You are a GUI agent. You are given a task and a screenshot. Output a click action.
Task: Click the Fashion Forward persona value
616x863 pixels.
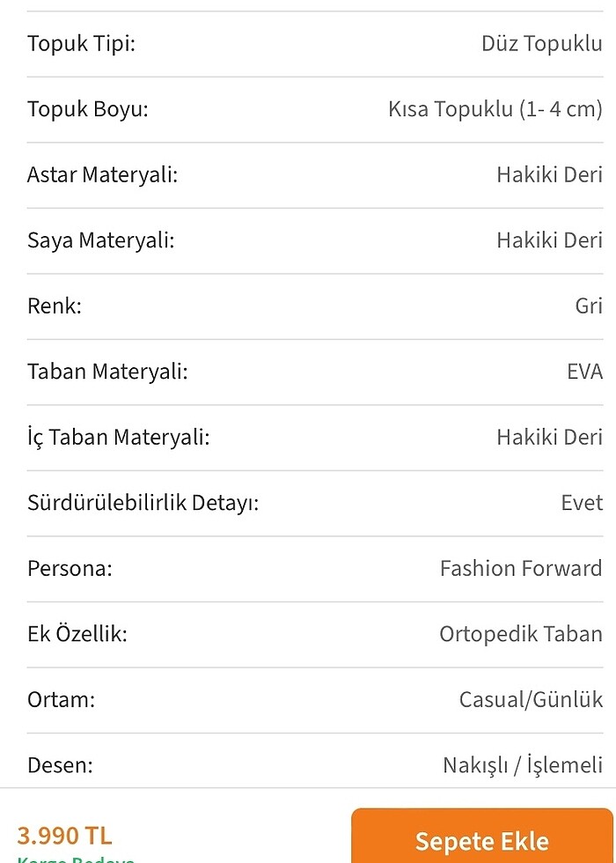click(x=520, y=568)
